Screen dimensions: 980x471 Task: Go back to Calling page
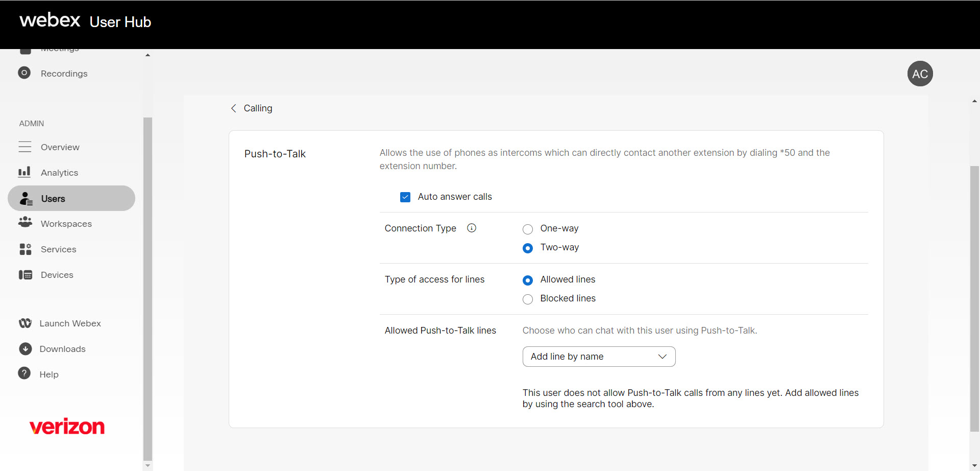(x=258, y=108)
